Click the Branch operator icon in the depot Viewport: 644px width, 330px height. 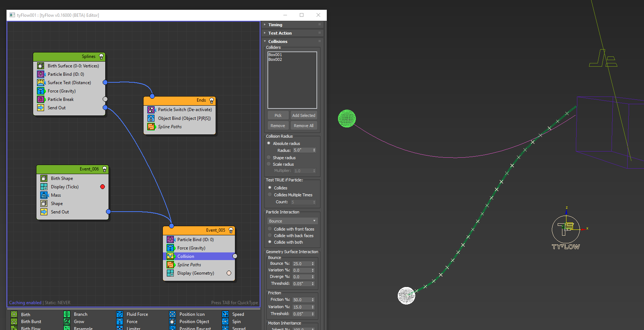(x=67, y=314)
